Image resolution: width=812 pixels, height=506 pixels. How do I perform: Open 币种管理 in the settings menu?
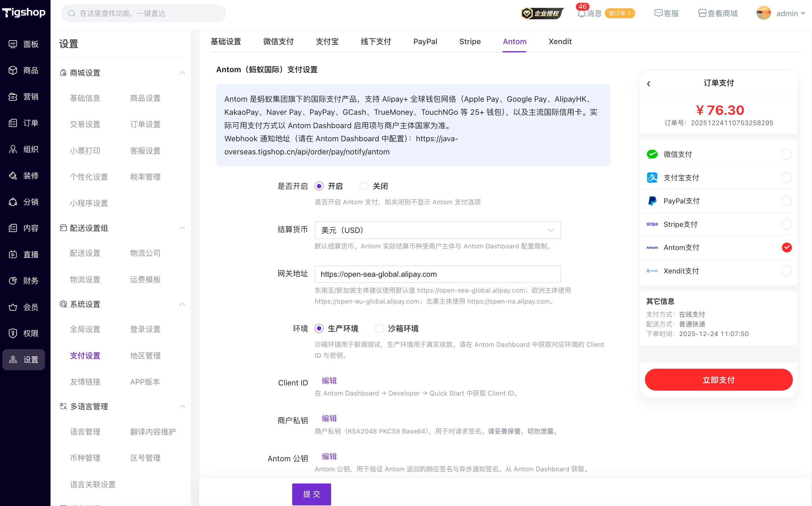point(85,458)
